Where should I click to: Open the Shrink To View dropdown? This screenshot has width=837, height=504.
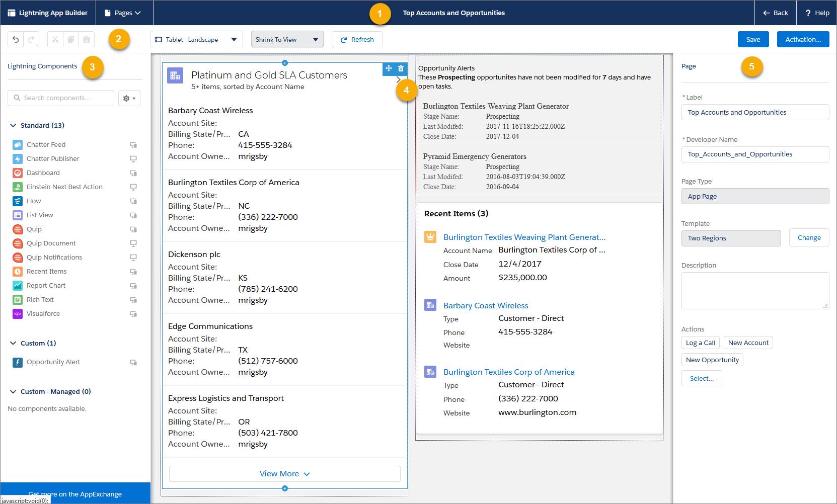(287, 39)
